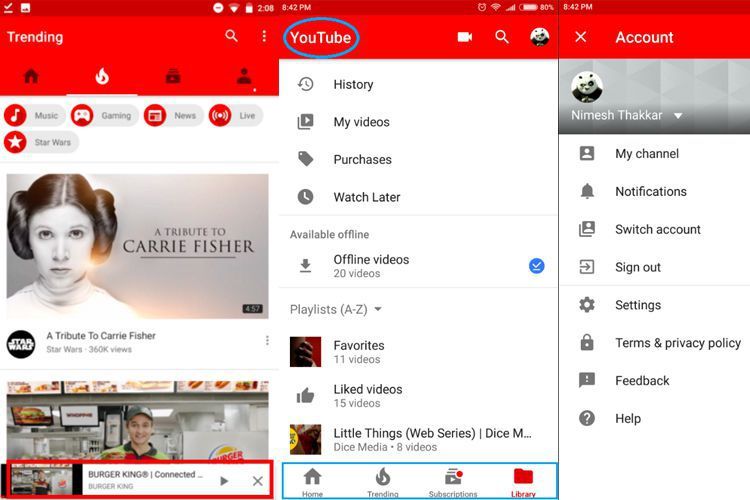750x500 pixels.
Task: Close the Account panel with X
Action: coord(581,37)
